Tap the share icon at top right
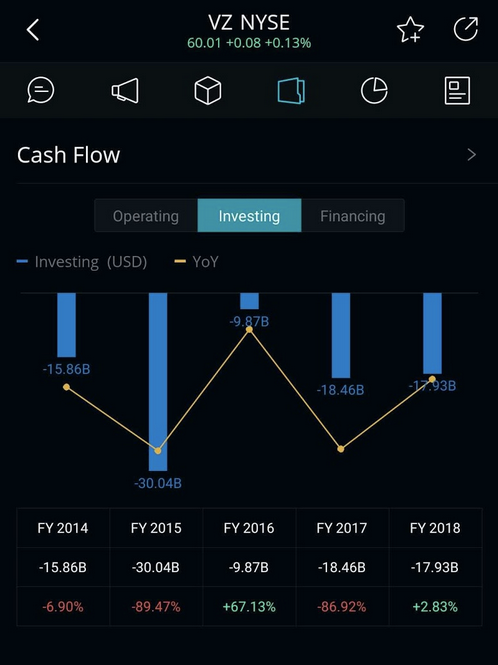 (x=466, y=29)
